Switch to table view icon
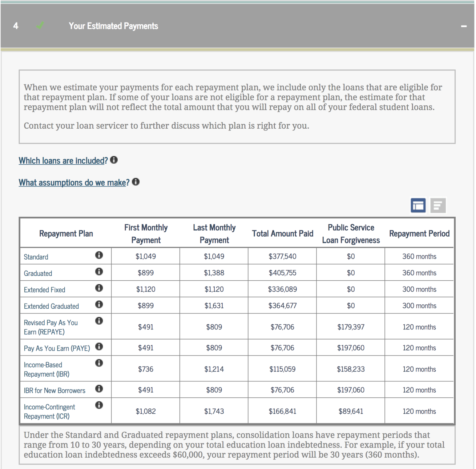476x469 pixels. pyautogui.click(x=418, y=205)
